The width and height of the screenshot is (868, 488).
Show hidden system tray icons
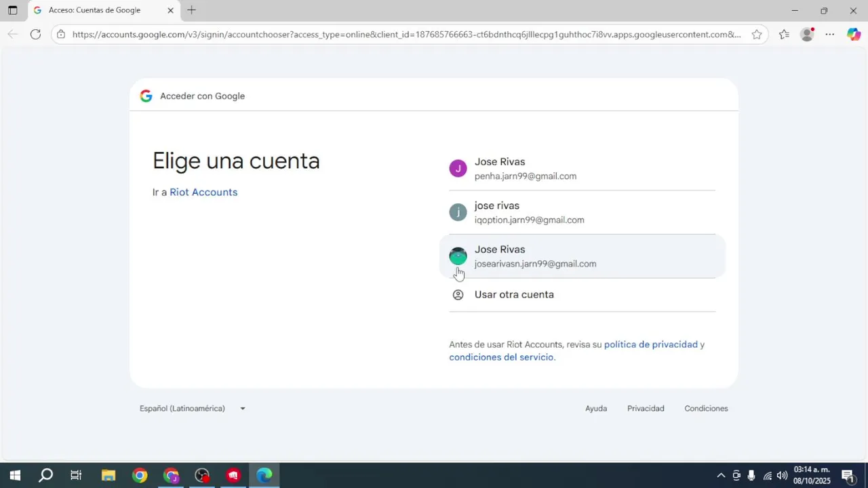click(x=721, y=476)
